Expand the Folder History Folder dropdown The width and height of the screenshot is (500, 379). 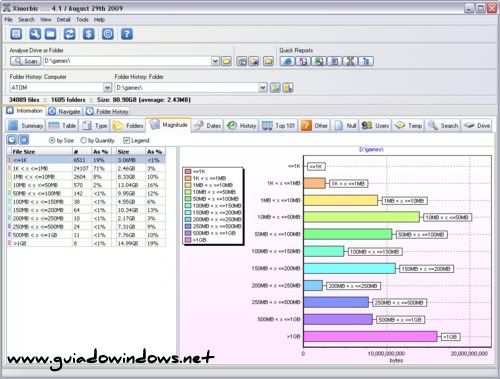[x=263, y=88]
